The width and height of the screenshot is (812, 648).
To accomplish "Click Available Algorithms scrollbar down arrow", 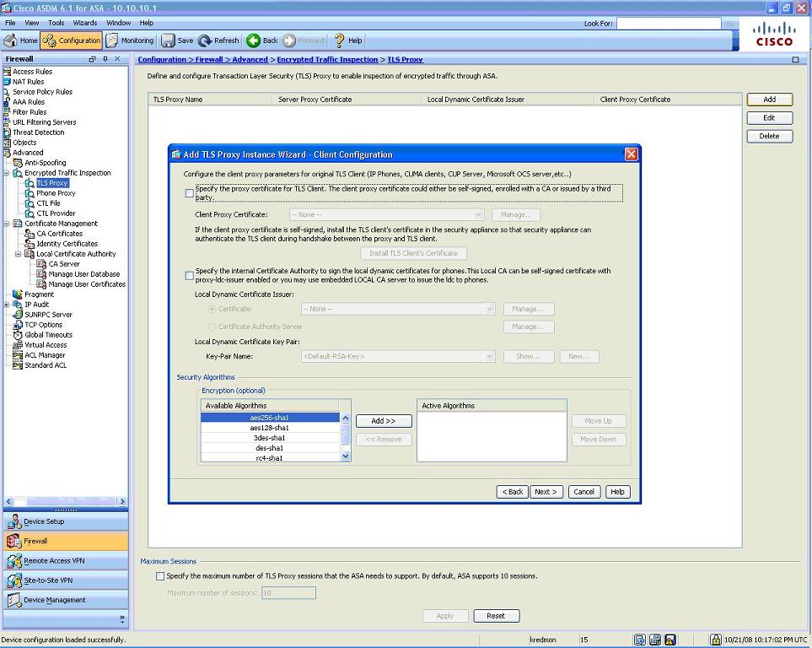I will [x=346, y=456].
